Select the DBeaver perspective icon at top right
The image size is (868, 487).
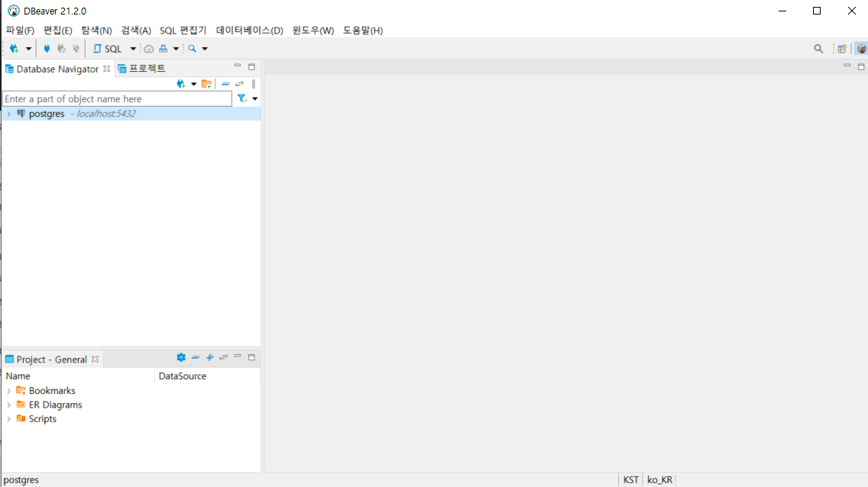861,49
